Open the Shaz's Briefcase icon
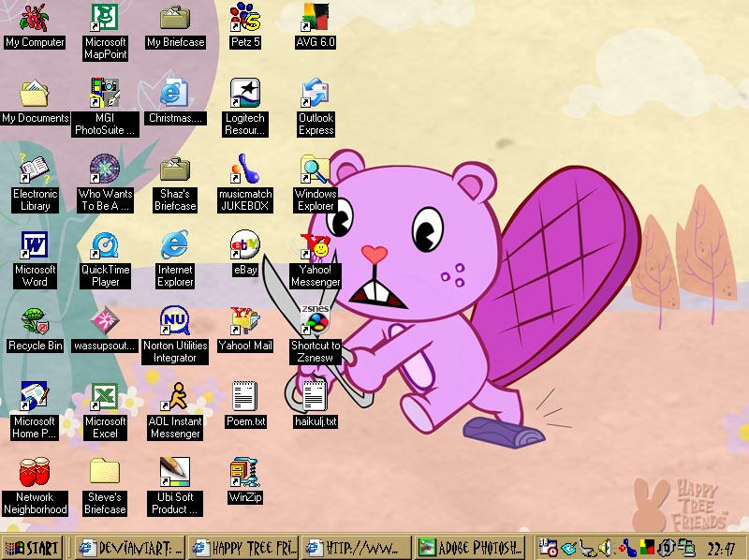This screenshot has width=749, height=560. [x=175, y=169]
